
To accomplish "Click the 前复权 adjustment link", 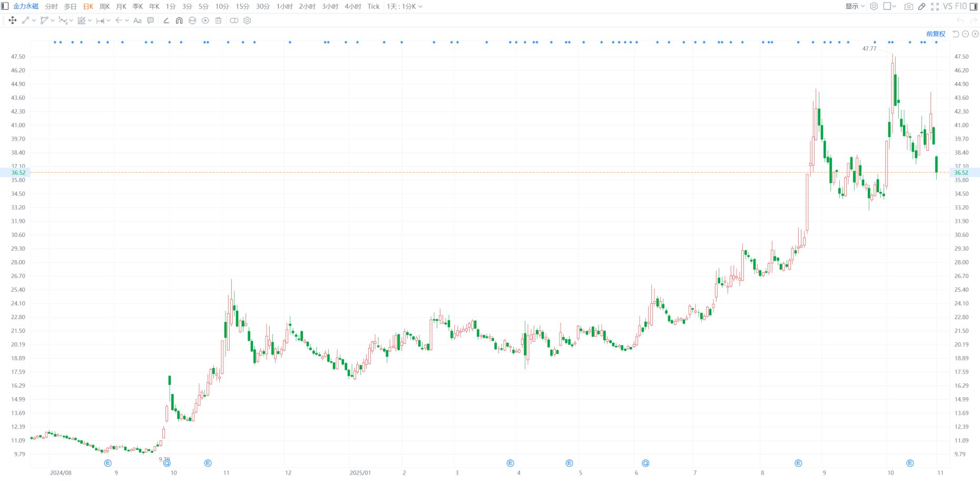I will [x=936, y=34].
